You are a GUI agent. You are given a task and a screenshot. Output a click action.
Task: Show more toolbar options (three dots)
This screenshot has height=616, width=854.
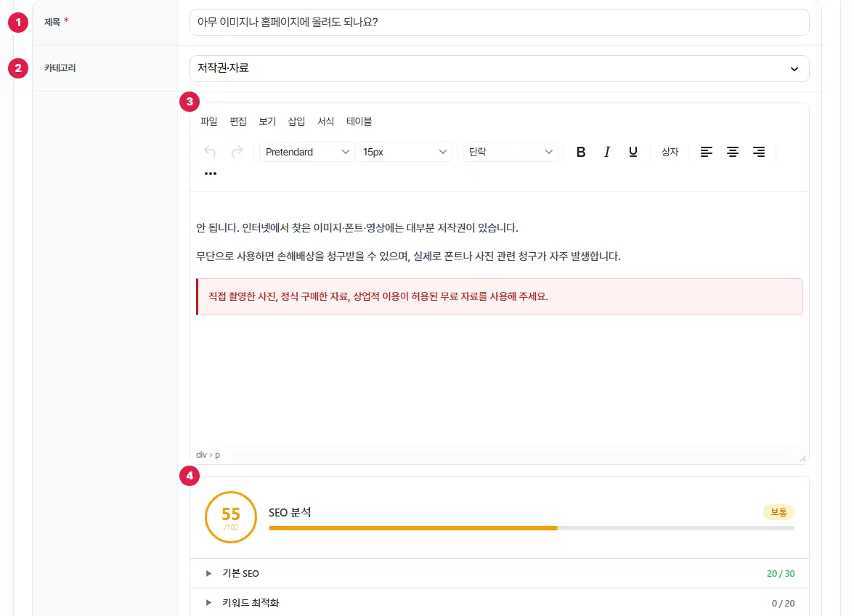[211, 174]
